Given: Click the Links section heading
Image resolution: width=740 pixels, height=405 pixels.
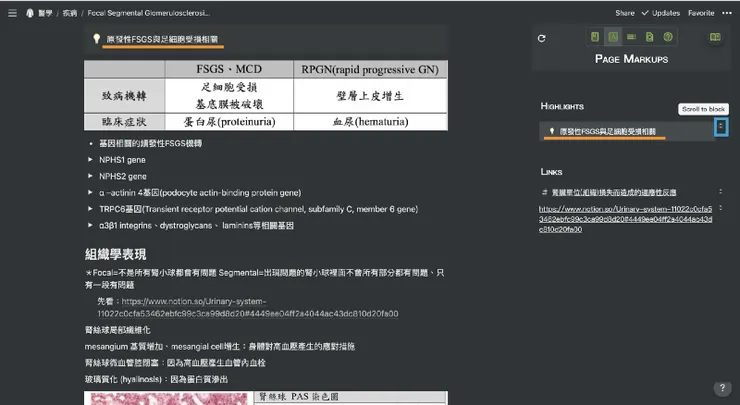Looking at the screenshot, I should [x=551, y=172].
